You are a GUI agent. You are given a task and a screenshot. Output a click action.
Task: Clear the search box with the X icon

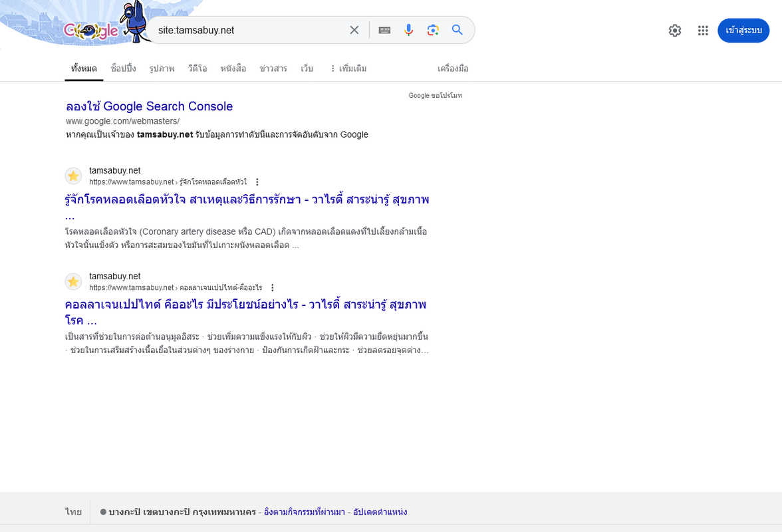pyautogui.click(x=354, y=30)
